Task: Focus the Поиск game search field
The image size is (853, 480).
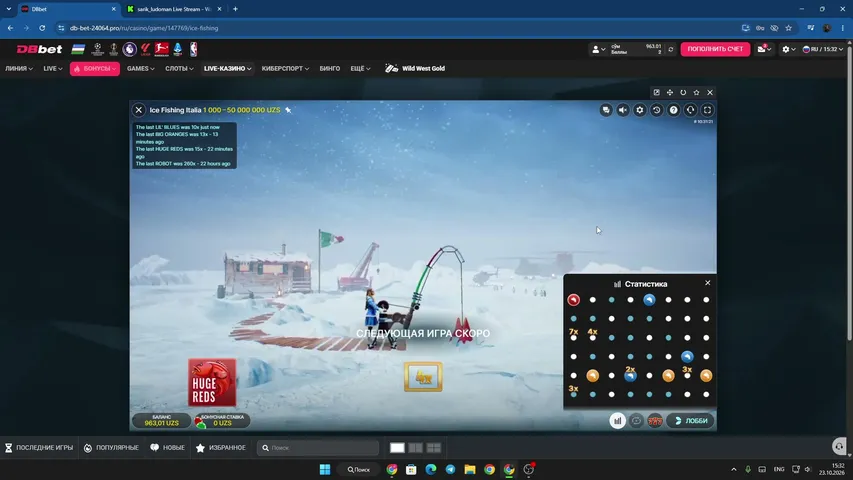Action: click(x=318, y=447)
